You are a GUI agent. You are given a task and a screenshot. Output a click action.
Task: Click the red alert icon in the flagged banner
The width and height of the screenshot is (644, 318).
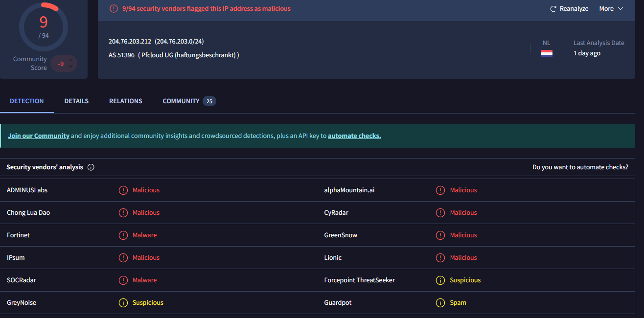click(x=114, y=9)
